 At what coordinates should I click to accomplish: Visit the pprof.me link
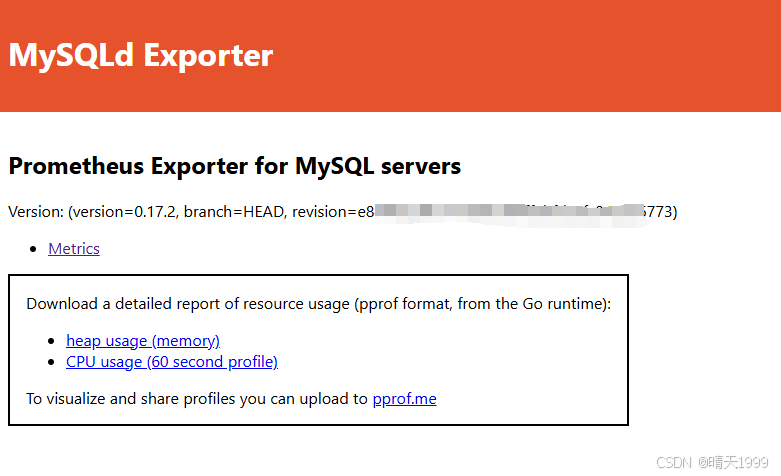(404, 399)
